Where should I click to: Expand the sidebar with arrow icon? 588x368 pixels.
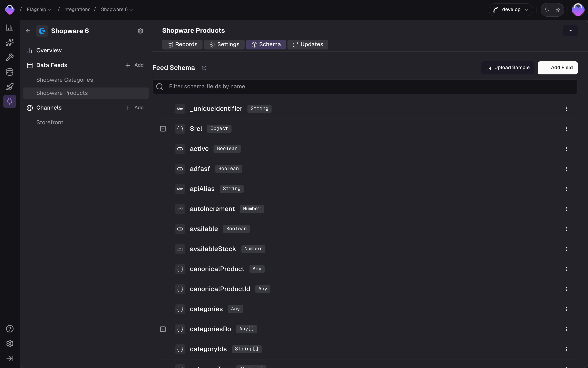click(x=10, y=358)
